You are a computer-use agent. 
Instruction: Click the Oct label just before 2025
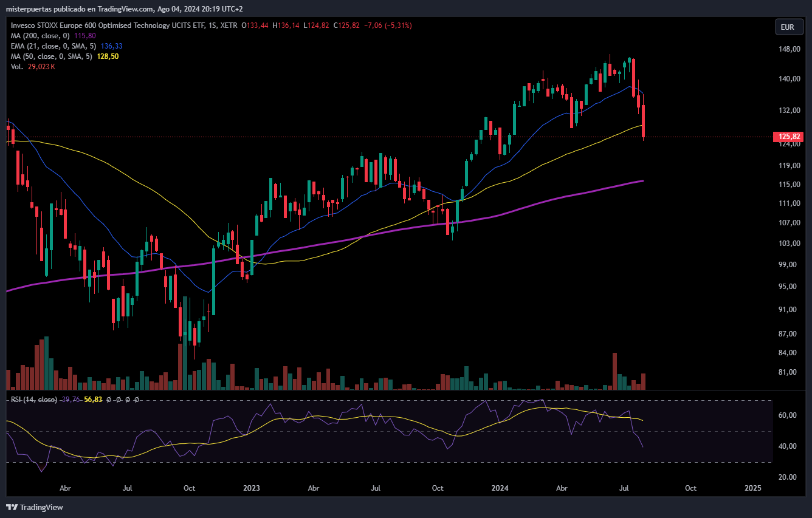click(690, 488)
